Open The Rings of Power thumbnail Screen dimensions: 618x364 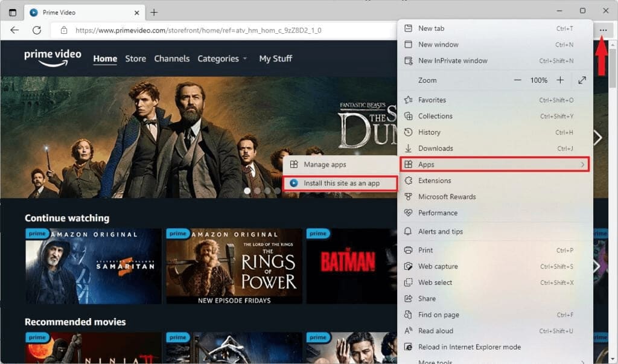234,266
